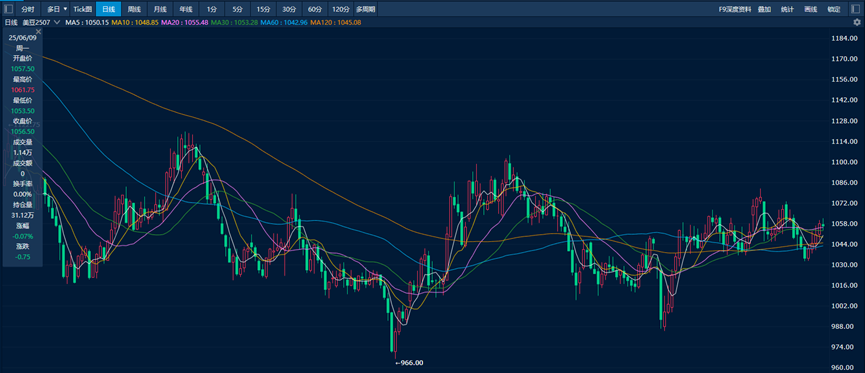Screen dimensions: 865x373
Task: Click the 叠加 overlay button
Action: point(764,9)
